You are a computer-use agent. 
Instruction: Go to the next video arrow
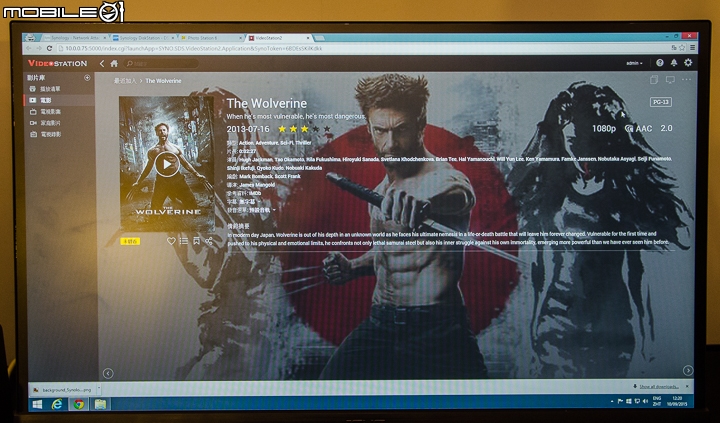(x=687, y=370)
